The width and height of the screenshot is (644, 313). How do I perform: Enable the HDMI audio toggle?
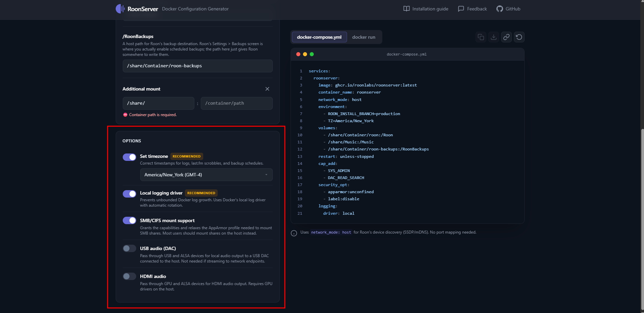(129, 276)
